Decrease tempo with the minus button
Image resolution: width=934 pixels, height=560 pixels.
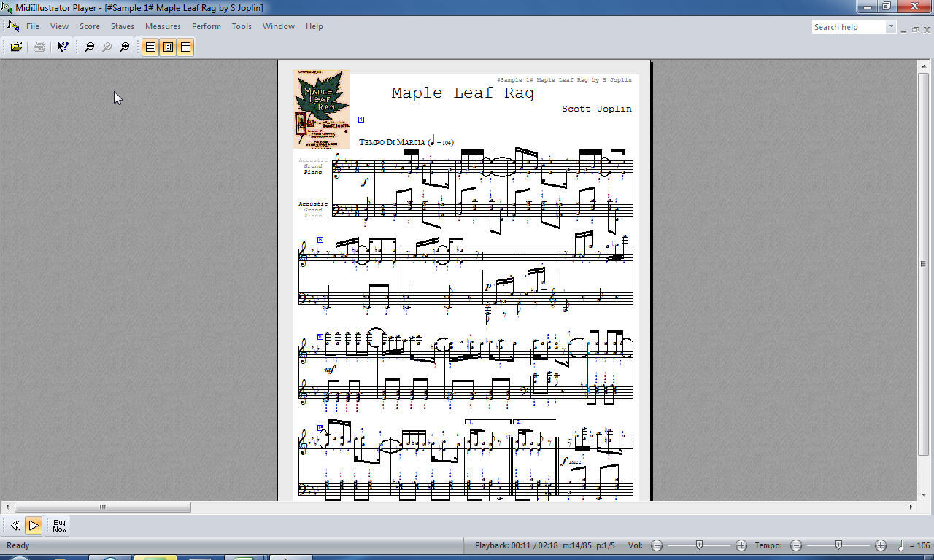[796, 545]
